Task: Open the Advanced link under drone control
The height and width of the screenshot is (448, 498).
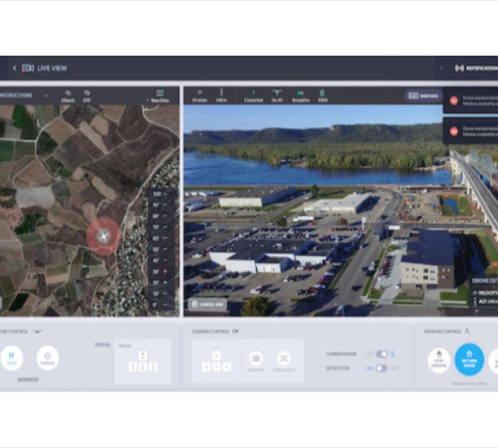Action: tap(28, 379)
